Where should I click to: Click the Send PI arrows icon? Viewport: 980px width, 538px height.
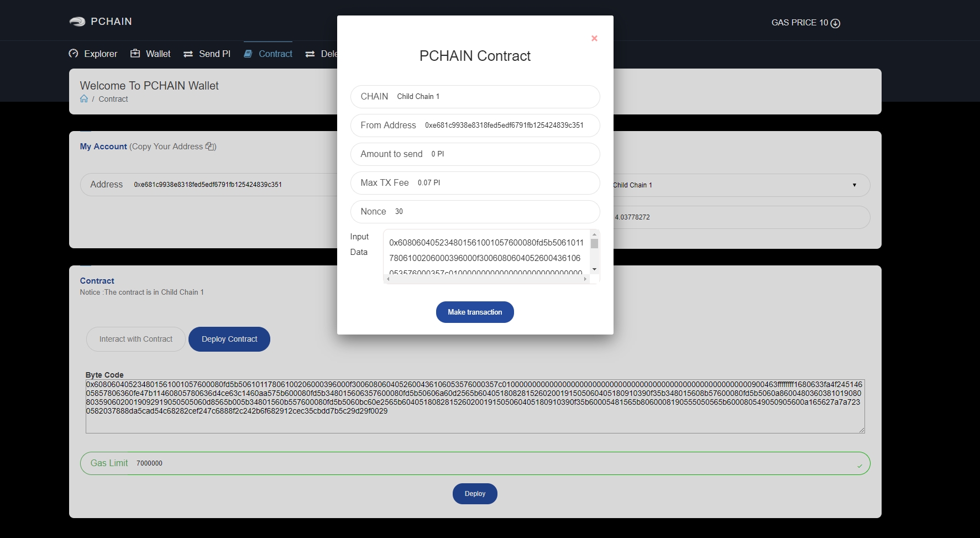[188, 54]
